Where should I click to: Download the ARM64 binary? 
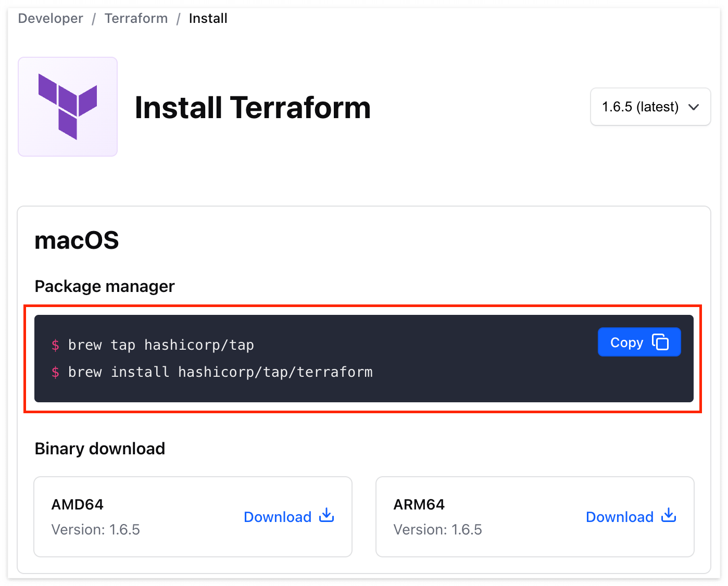[x=631, y=516]
